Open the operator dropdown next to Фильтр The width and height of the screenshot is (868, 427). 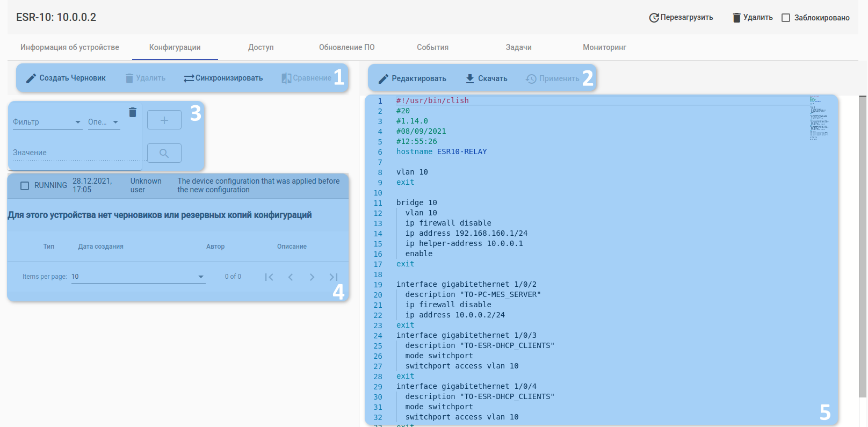(104, 122)
